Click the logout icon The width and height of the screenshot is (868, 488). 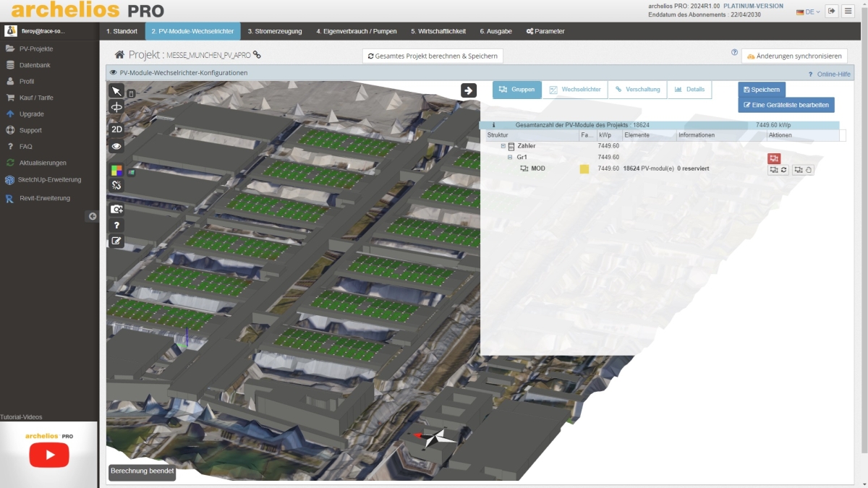(832, 11)
